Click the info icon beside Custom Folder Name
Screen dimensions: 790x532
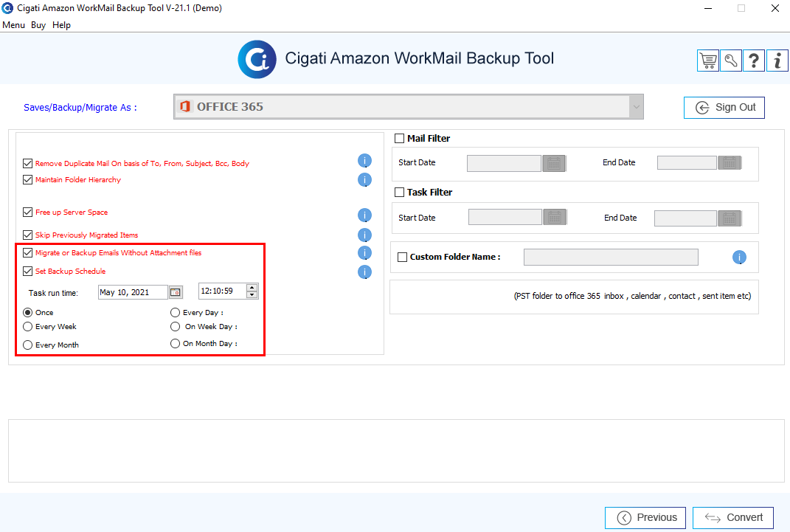point(739,258)
